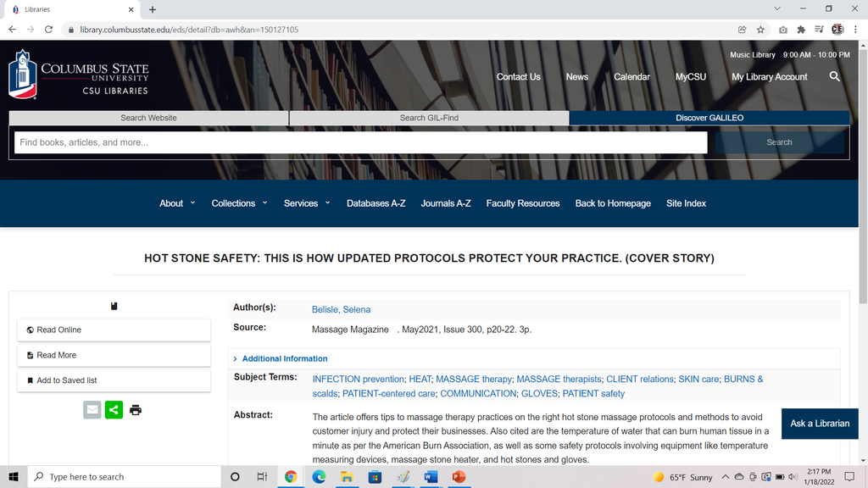The image size is (868, 488).
Task: Click Add to Saved list button
Action: point(114,380)
